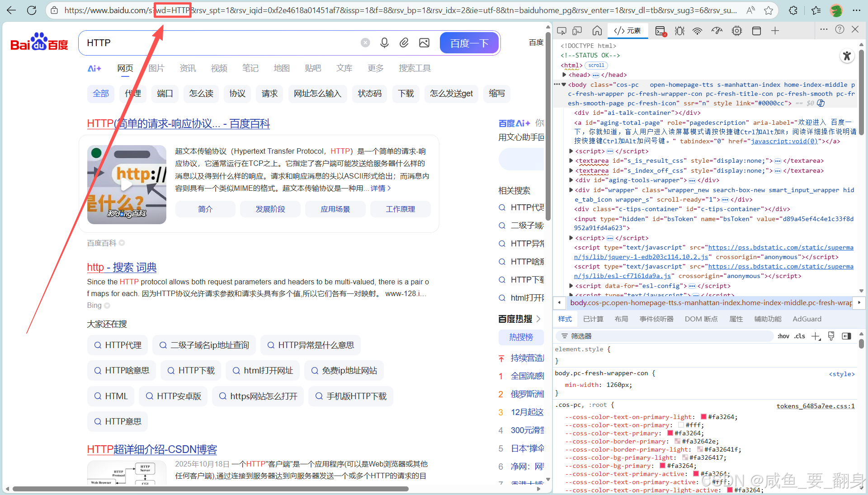This screenshot has height=495, width=868.
Task: Expand the esl-config script node
Action: 571,286
